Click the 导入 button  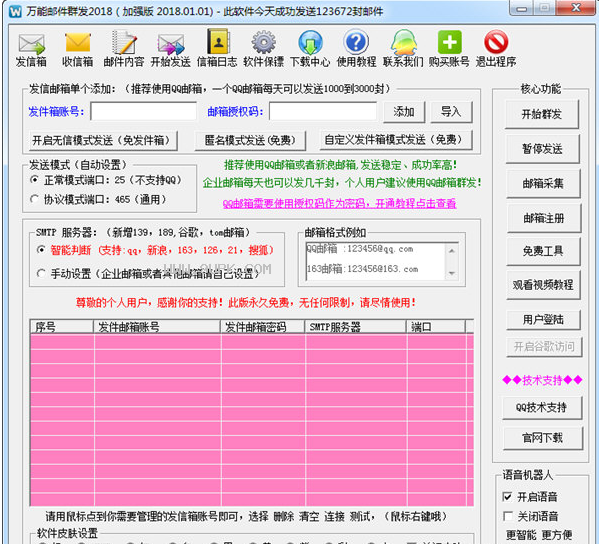451,112
